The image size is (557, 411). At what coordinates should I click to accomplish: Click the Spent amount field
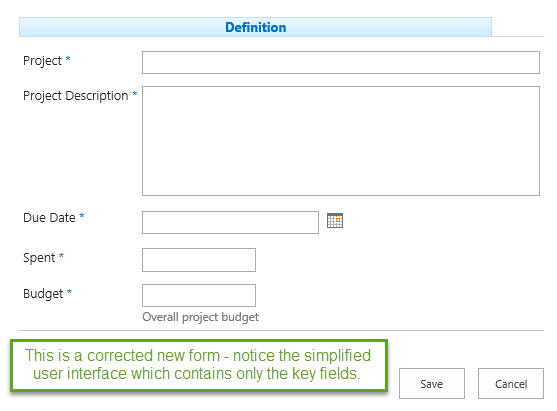(x=199, y=260)
